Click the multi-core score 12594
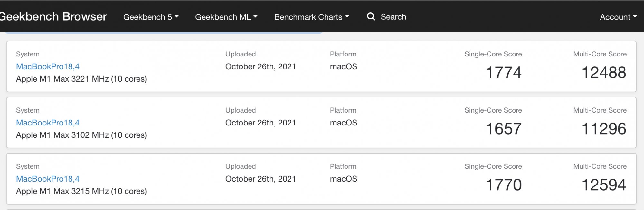This screenshot has width=644, height=210. click(x=604, y=185)
